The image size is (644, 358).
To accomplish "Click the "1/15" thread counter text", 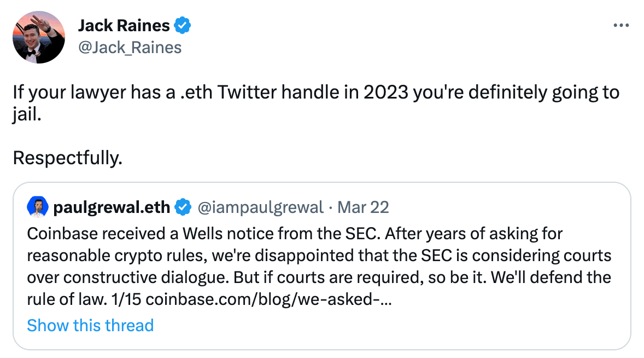I will click(x=128, y=300).
